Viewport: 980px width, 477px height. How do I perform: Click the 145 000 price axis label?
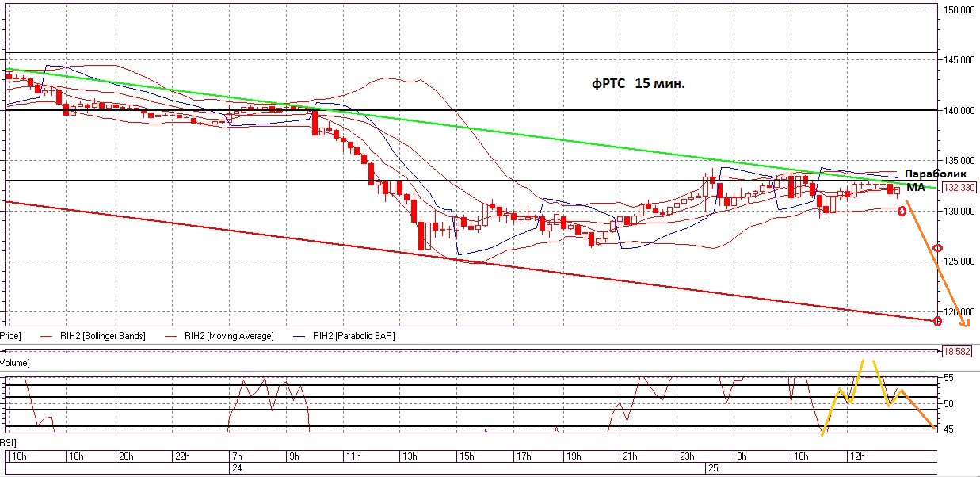pyautogui.click(x=959, y=60)
